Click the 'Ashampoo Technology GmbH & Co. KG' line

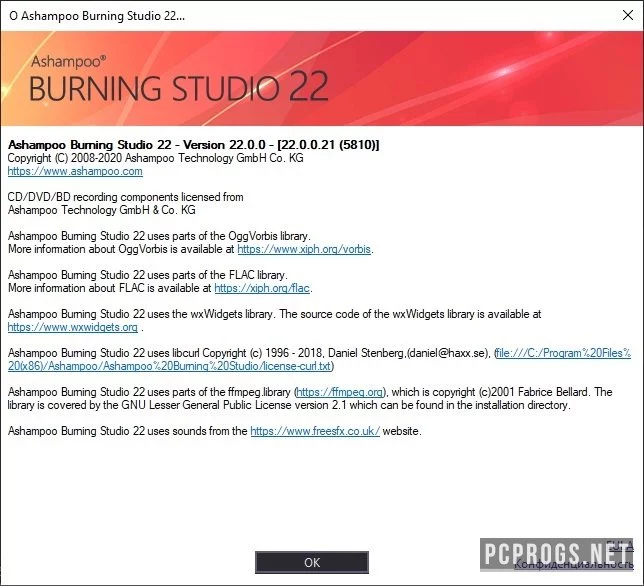click(x=102, y=210)
